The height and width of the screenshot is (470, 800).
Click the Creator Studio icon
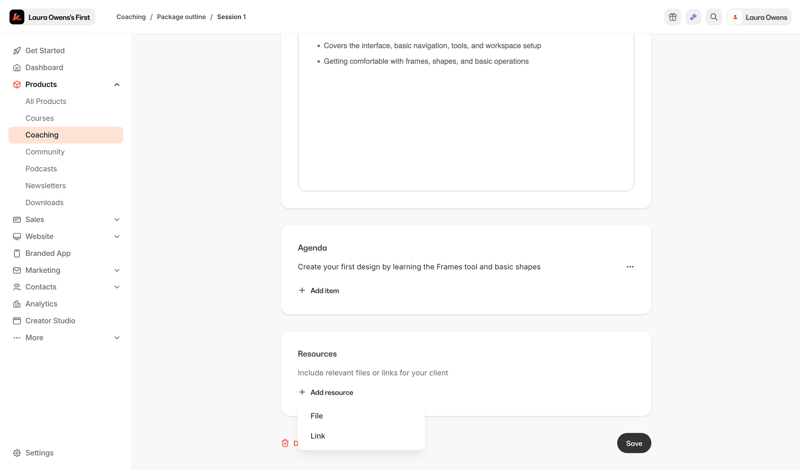17,320
